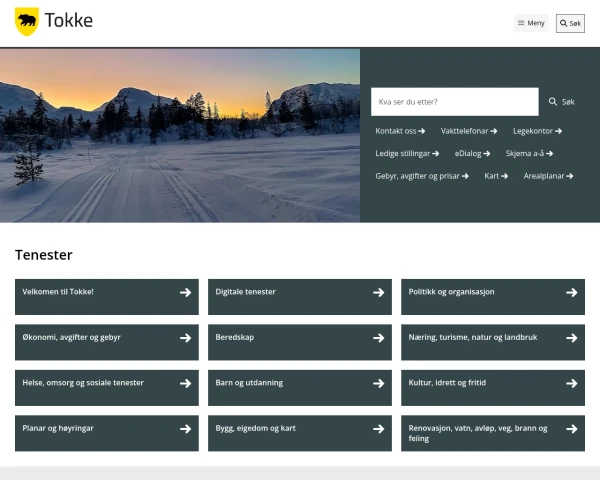The width and height of the screenshot is (600, 480).
Task: Click the arrow on Digitale tenester tile
Action: [x=378, y=293]
